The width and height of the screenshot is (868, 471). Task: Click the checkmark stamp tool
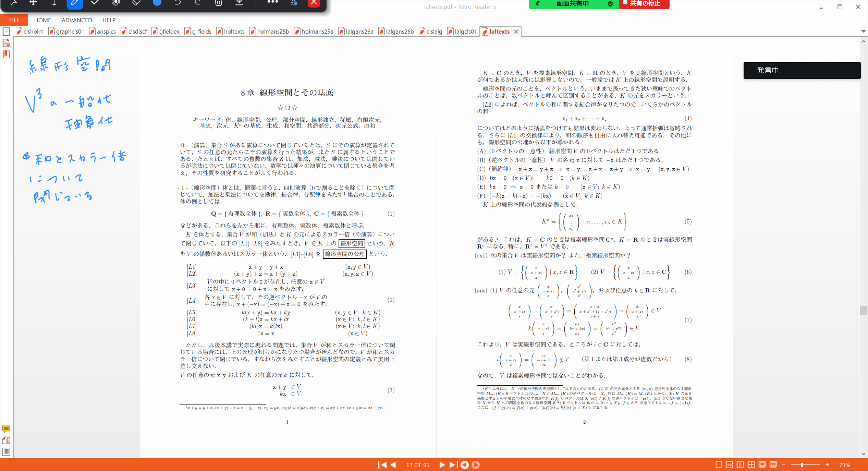point(95,3)
